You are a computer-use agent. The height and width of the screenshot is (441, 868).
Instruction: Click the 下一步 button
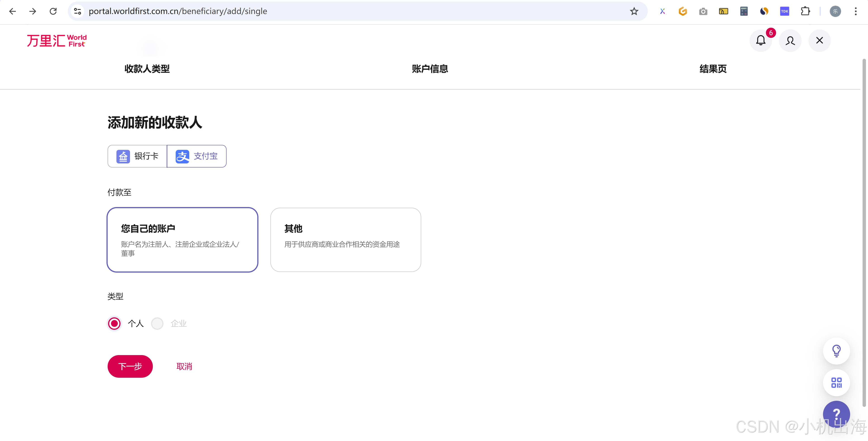click(x=130, y=366)
